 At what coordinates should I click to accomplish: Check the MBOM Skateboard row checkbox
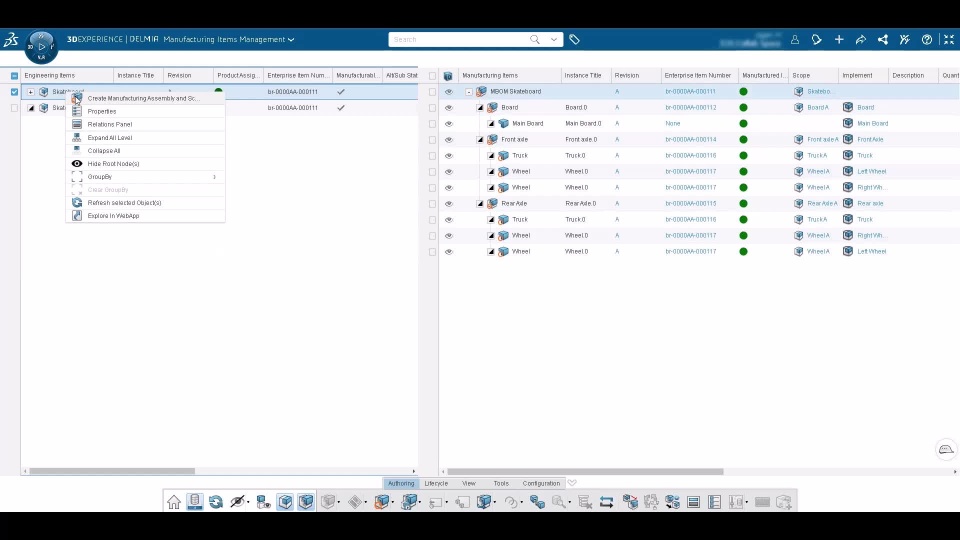(x=433, y=92)
